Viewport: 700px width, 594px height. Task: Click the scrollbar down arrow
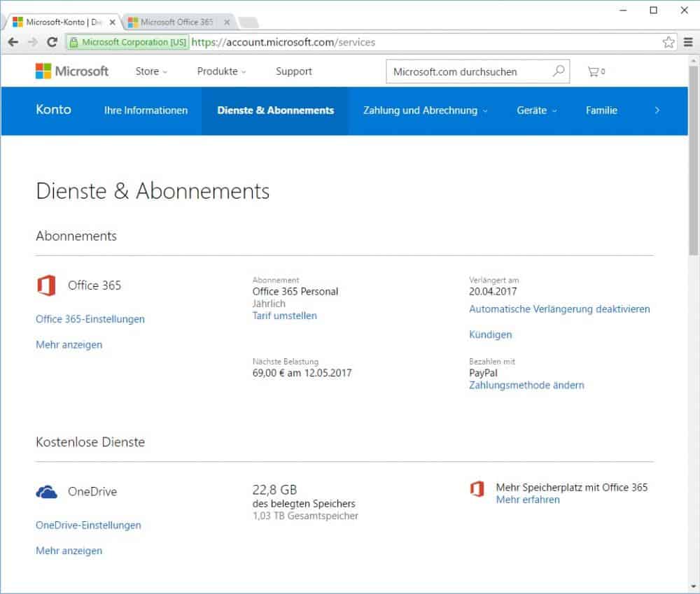click(x=693, y=586)
